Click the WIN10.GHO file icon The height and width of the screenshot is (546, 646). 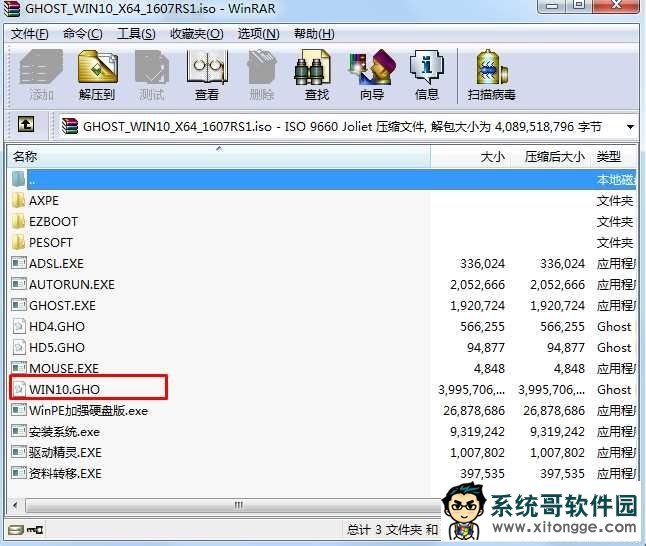19,389
